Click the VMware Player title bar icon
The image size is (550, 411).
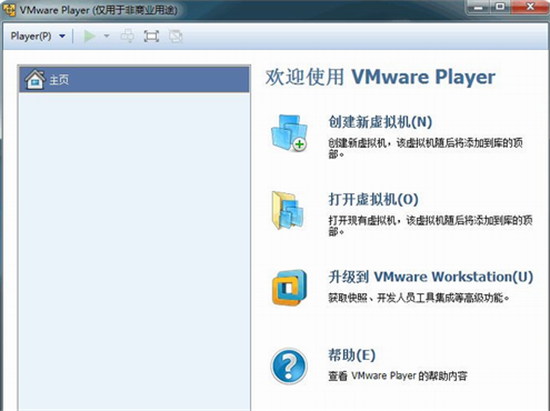click(9, 9)
